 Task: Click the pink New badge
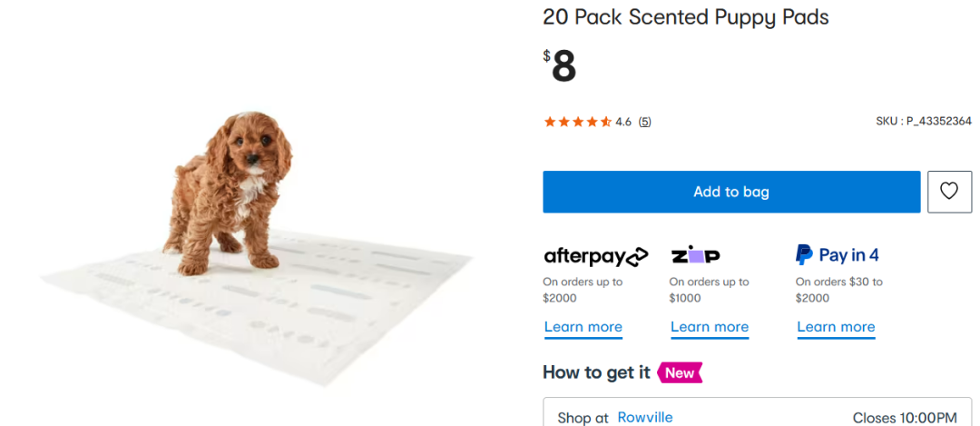tap(680, 372)
